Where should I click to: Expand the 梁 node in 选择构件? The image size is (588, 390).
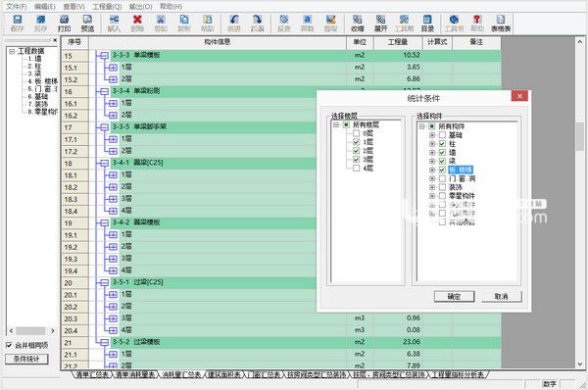[x=432, y=161]
